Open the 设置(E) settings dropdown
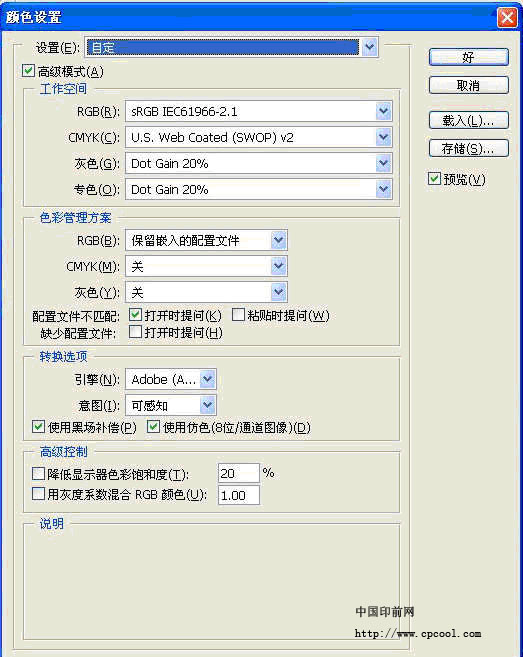523x657 pixels. point(232,47)
